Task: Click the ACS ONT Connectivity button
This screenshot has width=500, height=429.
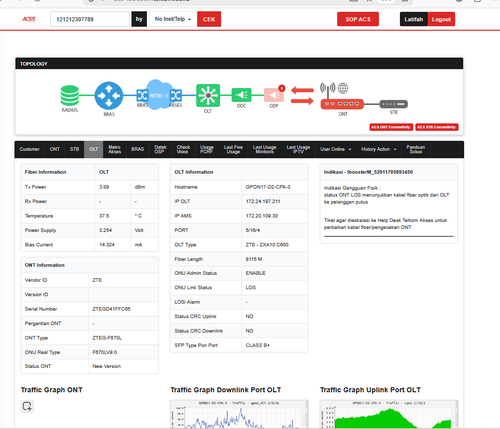Action: 391,127
